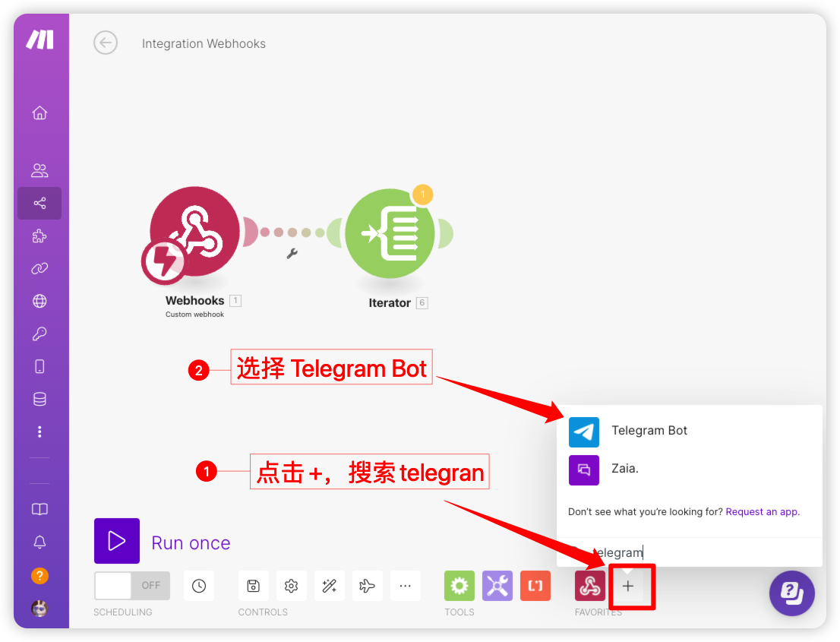Open the user profile avatar

39,609
